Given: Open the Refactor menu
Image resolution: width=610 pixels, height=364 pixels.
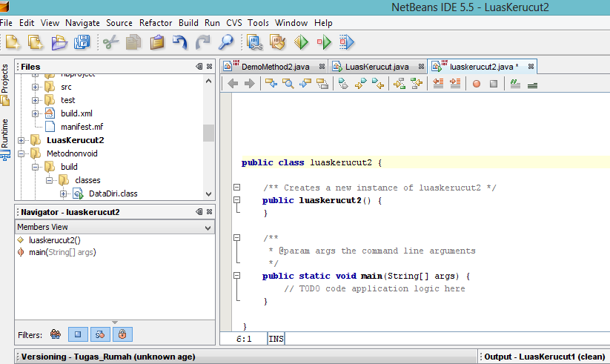Looking at the screenshot, I should coord(156,23).
